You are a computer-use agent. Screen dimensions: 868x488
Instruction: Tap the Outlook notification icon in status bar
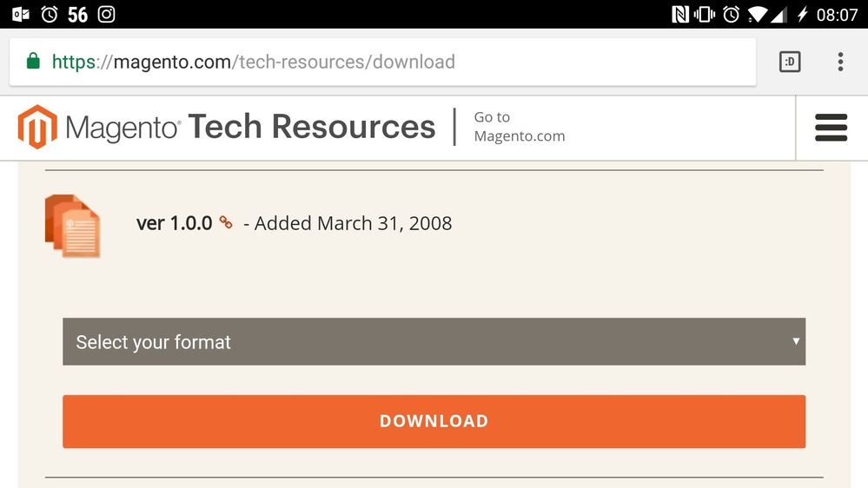click(x=21, y=15)
